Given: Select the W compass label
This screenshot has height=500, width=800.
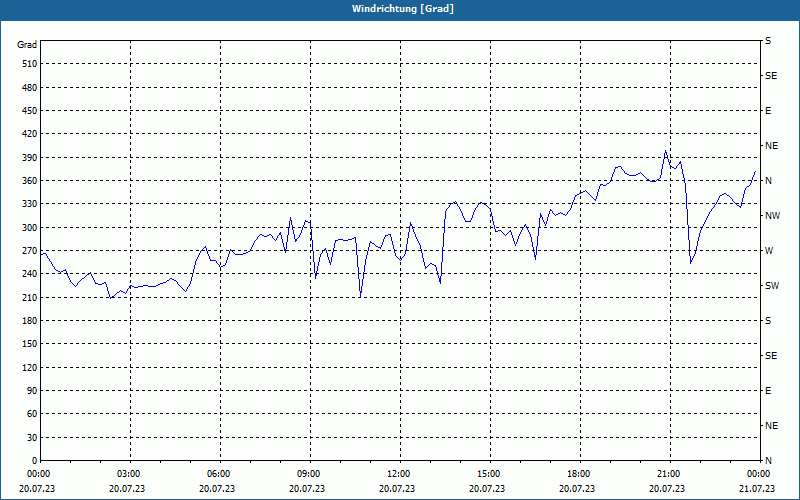Looking at the screenshot, I should click(769, 251).
